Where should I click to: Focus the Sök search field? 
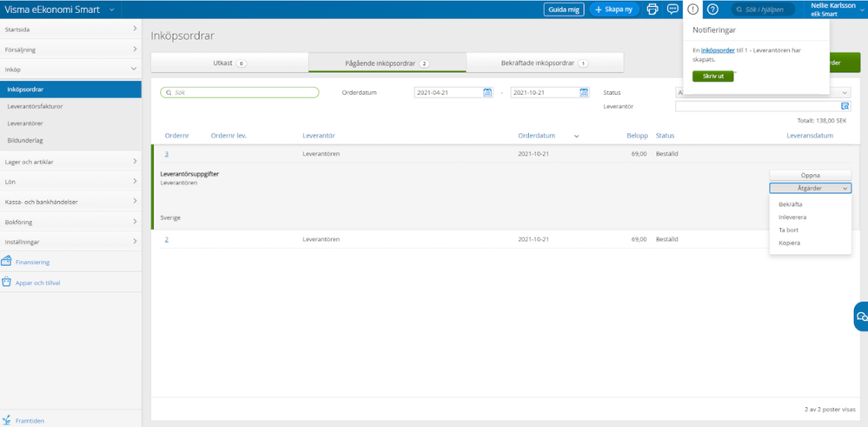pos(240,92)
